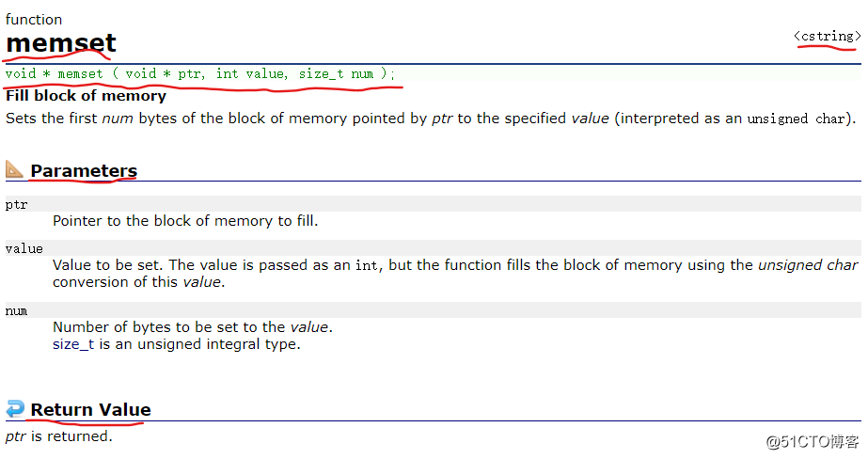Click the Parameters triangle ruler icon
Viewport: 868px width, 459px height.
[x=14, y=169]
